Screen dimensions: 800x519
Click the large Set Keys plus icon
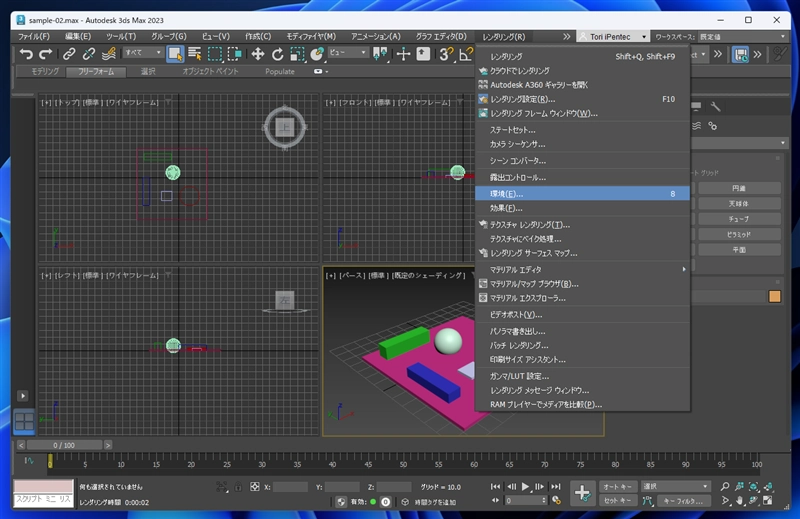[x=582, y=493]
